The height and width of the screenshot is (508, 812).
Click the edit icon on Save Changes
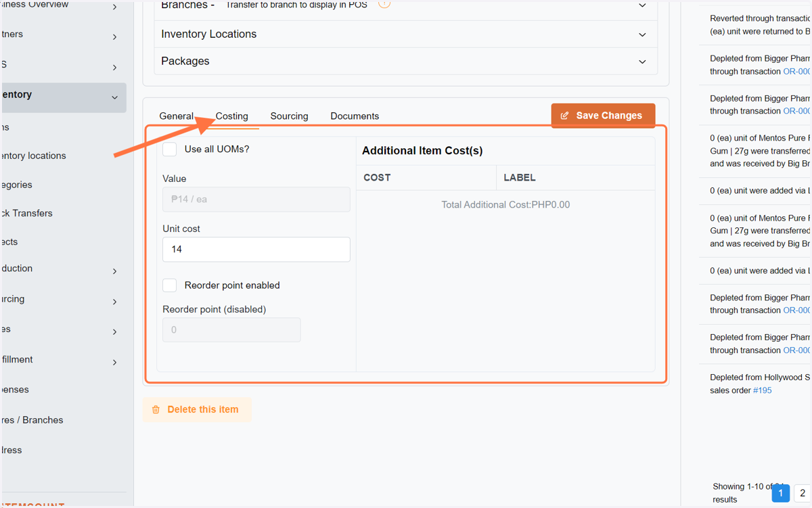pos(565,116)
